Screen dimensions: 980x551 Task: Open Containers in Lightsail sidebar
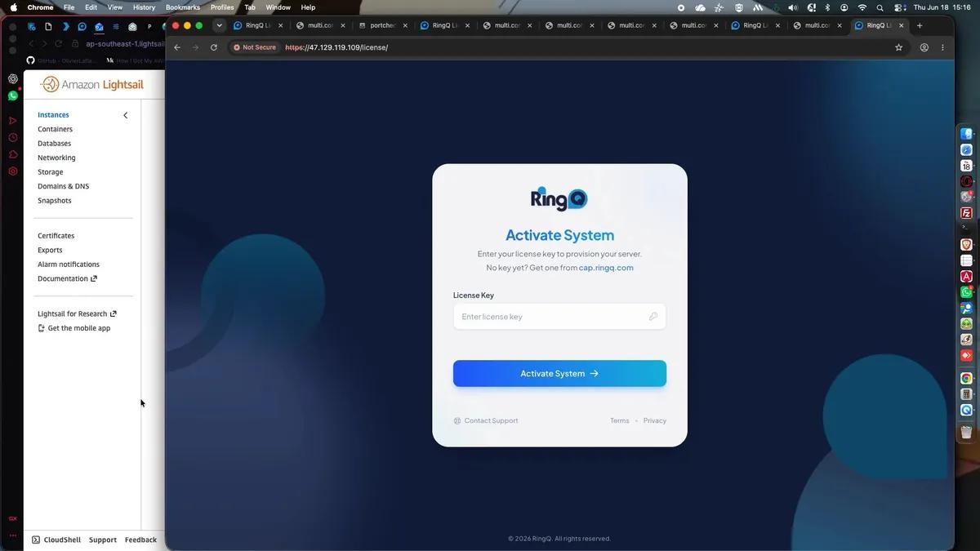(55, 129)
